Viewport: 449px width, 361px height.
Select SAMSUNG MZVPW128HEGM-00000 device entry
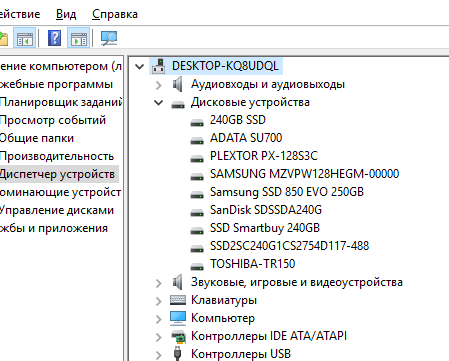coord(304,174)
